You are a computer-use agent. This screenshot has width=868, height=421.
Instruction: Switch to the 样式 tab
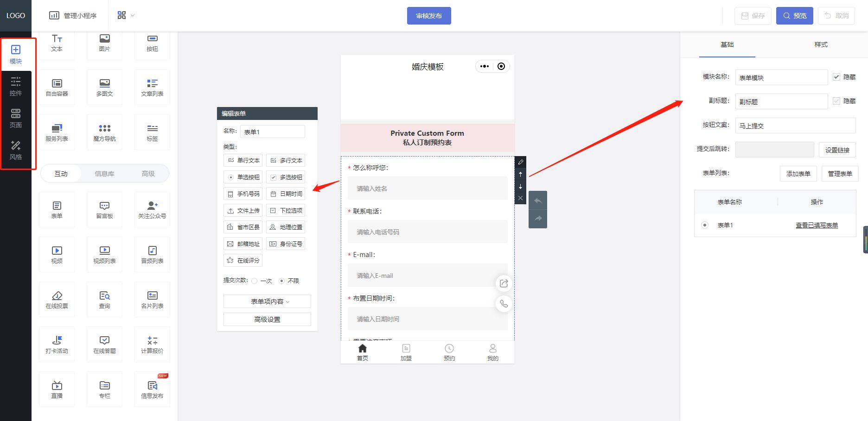(x=821, y=44)
